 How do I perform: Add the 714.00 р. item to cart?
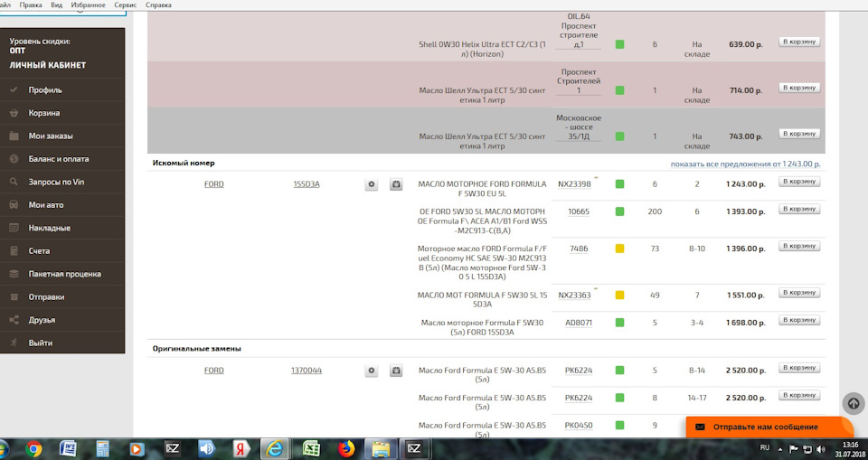click(x=798, y=88)
